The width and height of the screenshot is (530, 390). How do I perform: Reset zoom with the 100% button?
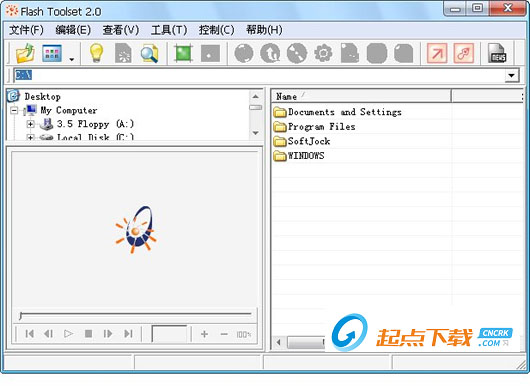click(244, 335)
